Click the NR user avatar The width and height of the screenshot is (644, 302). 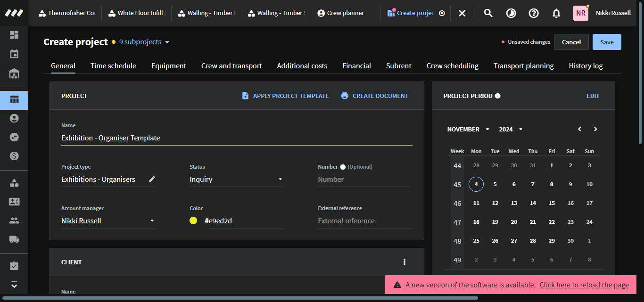tap(581, 13)
